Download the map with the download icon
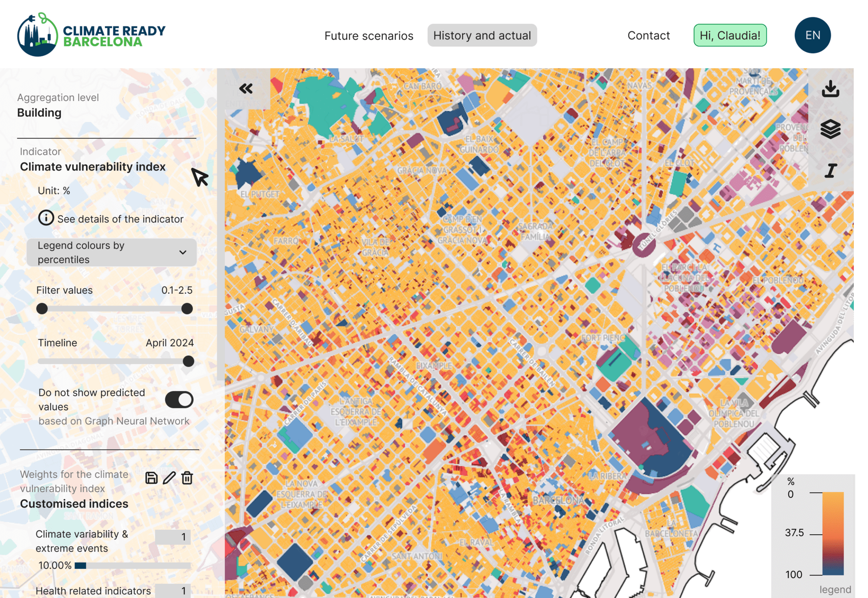 point(830,89)
